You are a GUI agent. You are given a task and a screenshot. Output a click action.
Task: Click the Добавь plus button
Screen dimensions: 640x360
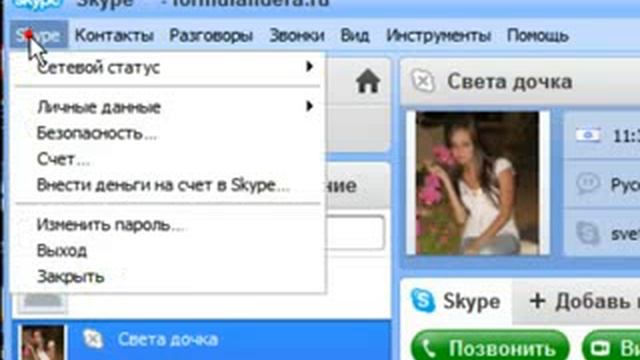[x=537, y=302]
